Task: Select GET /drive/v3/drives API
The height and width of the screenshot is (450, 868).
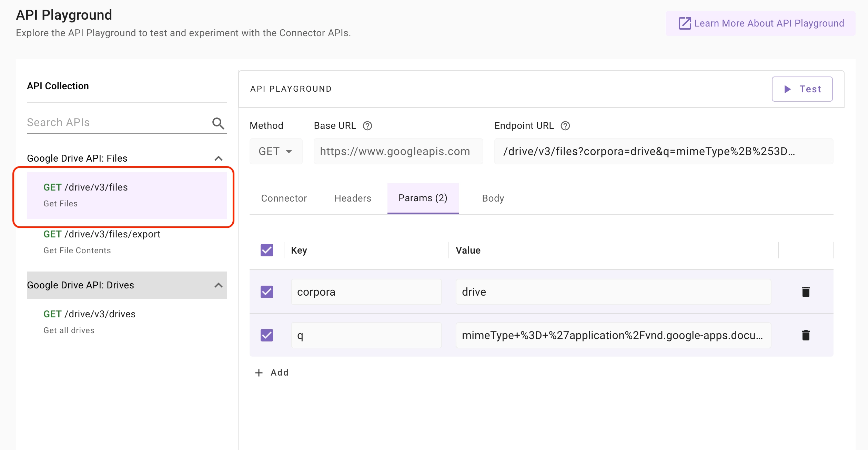Action: 90,321
